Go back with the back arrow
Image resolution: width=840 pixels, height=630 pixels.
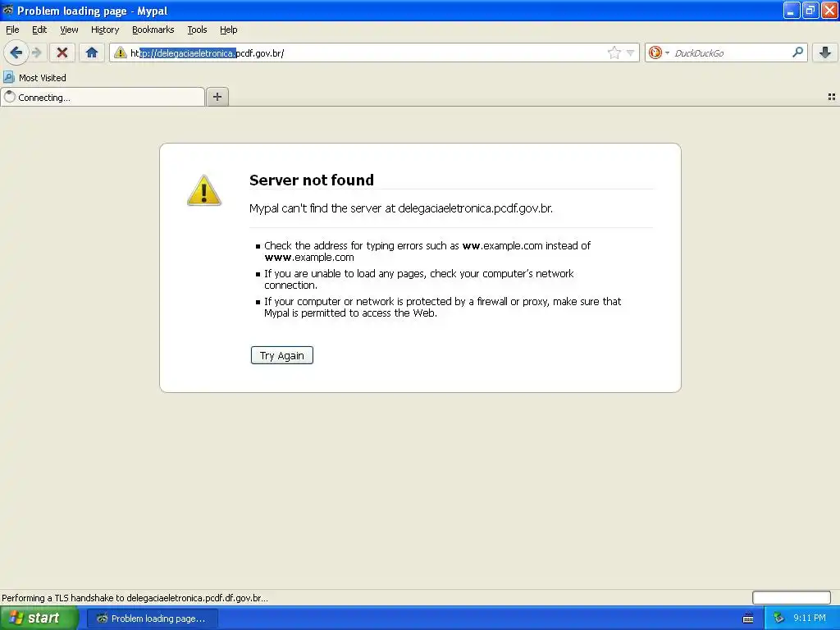(x=16, y=52)
